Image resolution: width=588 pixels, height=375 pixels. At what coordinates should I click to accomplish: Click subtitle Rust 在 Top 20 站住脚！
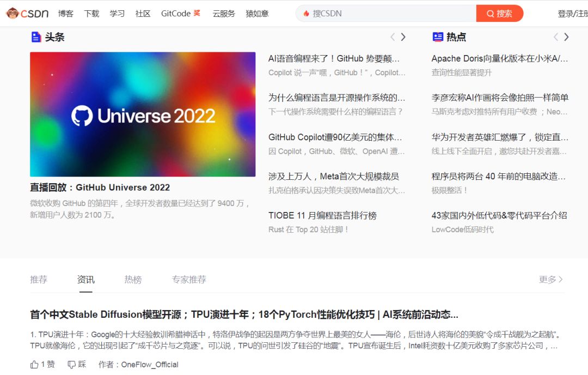pos(308,229)
